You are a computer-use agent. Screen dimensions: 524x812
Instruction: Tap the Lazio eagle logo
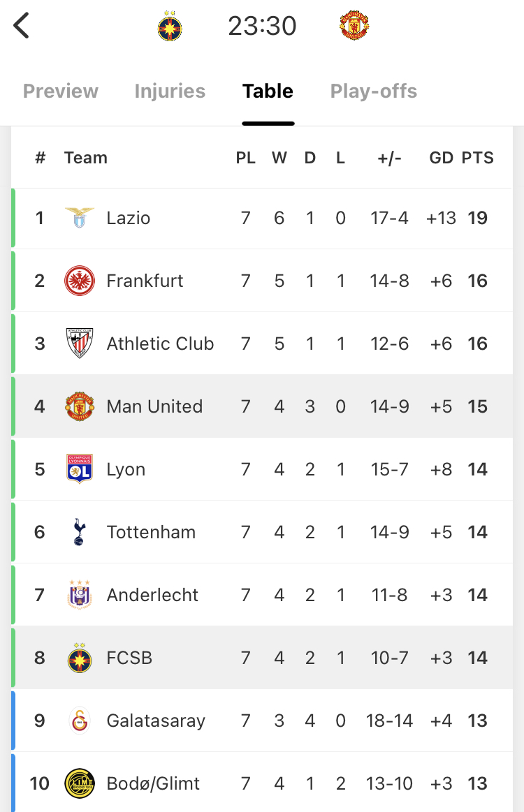pyautogui.click(x=80, y=218)
